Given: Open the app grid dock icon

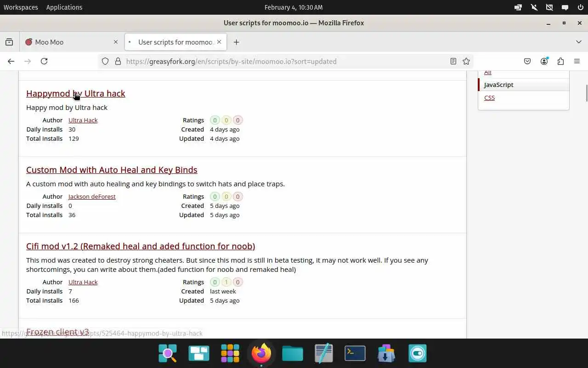Looking at the screenshot, I should 230,353.
